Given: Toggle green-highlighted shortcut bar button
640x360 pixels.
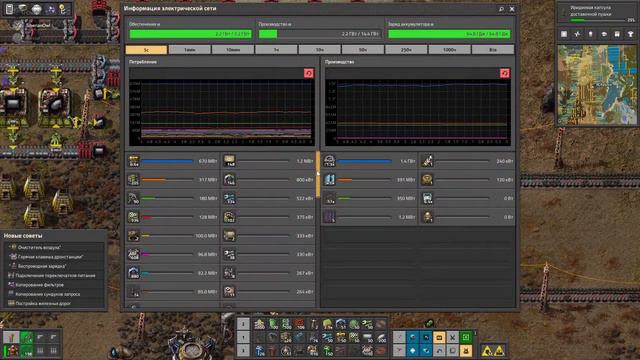Looking at the screenshot, I should 466,337.
